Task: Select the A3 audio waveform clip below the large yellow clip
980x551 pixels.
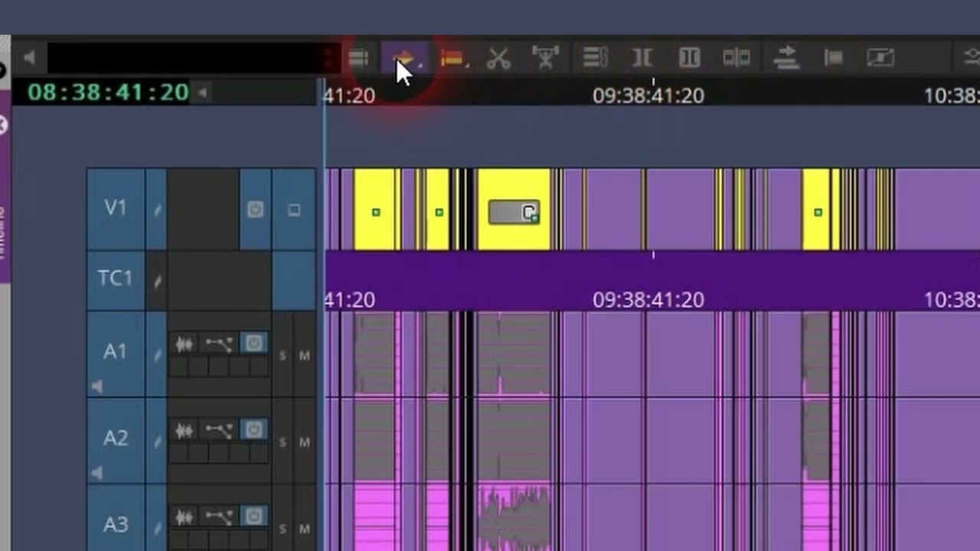Action: 514,517
